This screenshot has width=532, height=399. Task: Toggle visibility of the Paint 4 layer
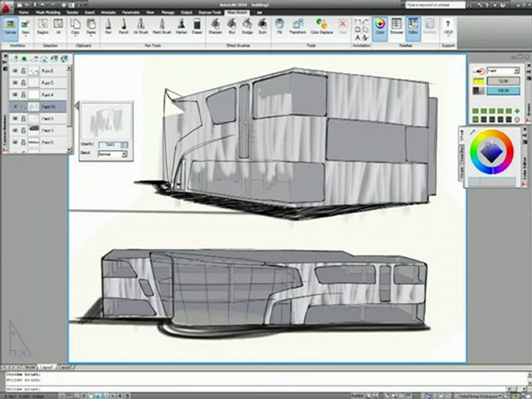point(15,95)
